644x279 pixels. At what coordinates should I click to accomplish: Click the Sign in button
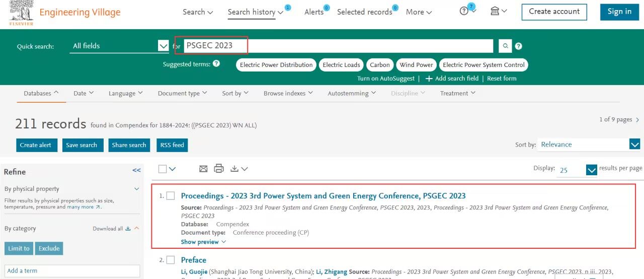tap(619, 12)
